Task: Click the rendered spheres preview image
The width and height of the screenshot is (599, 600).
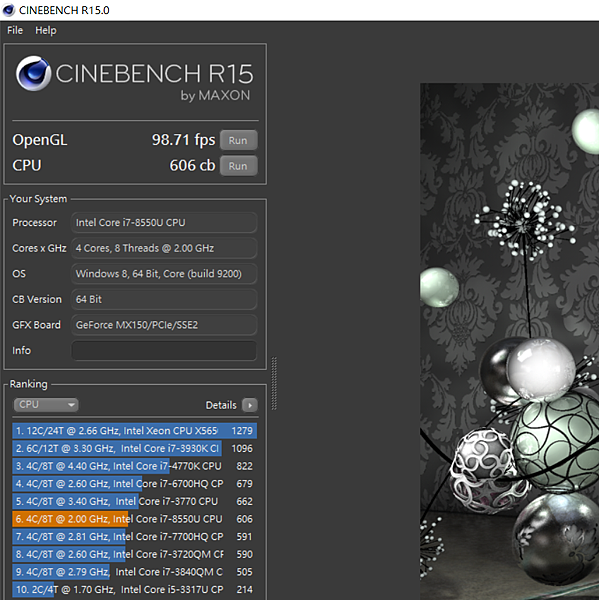Action: point(509,341)
